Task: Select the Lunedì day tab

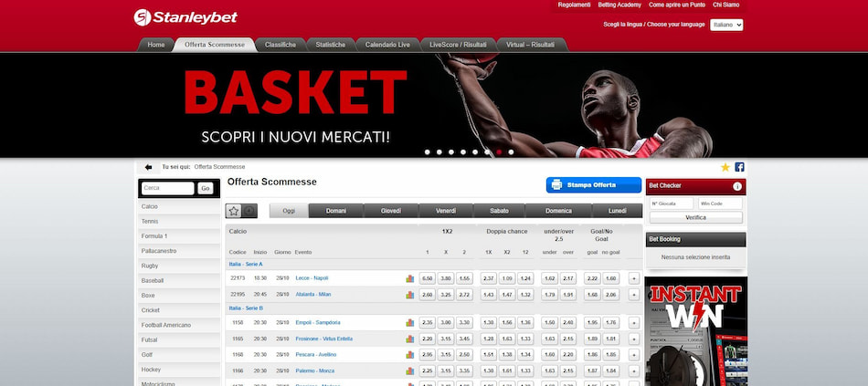Action: [x=618, y=211]
